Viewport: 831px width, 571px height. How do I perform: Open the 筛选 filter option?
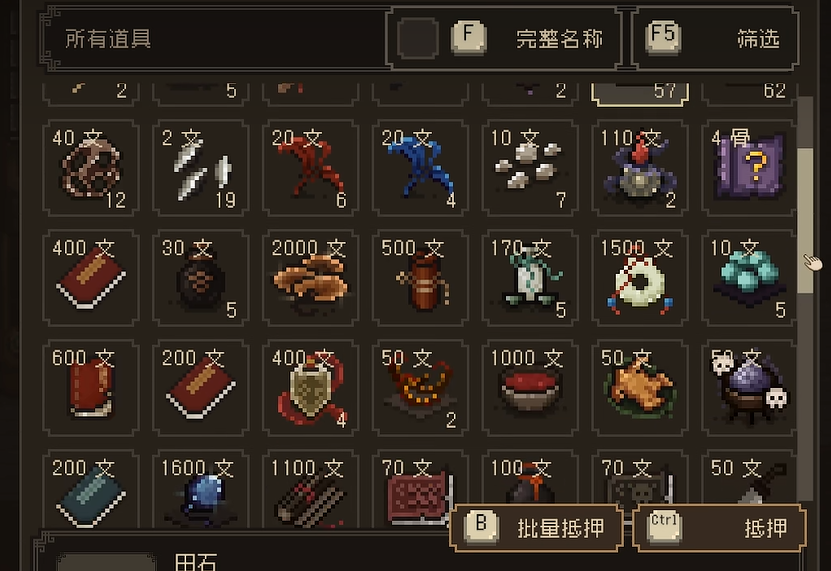(x=716, y=38)
